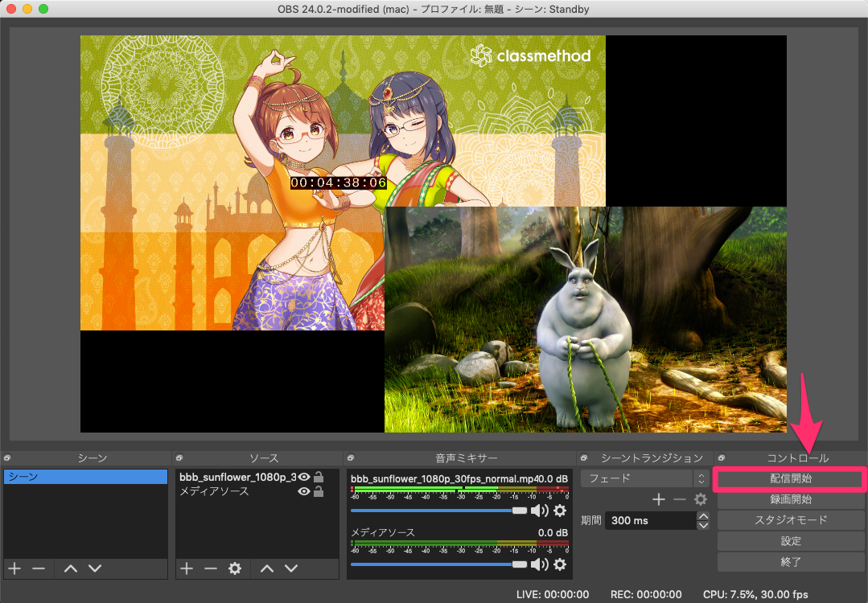Select the bbb_sunflower_1080p_3 source row

(x=257, y=477)
